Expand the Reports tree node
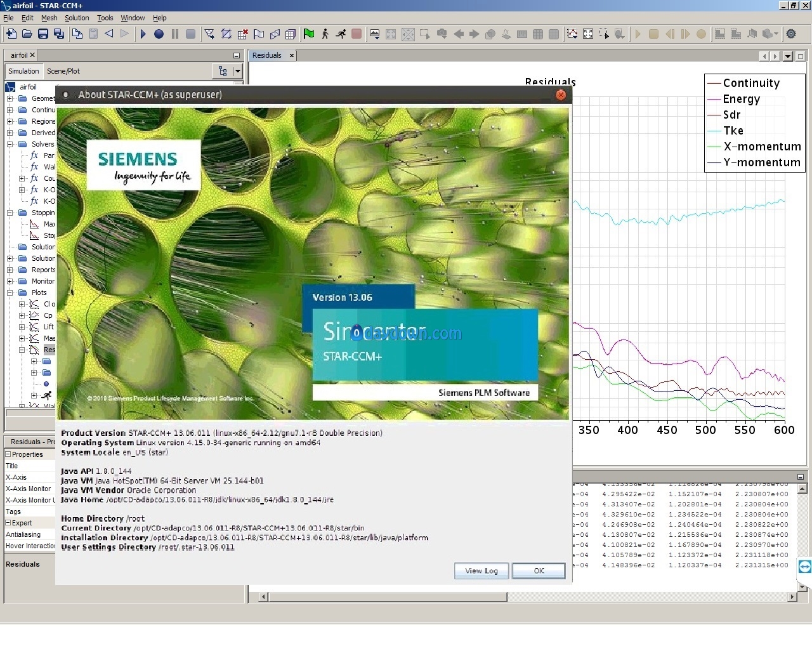812x665 pixels. (x=10, y=270)
